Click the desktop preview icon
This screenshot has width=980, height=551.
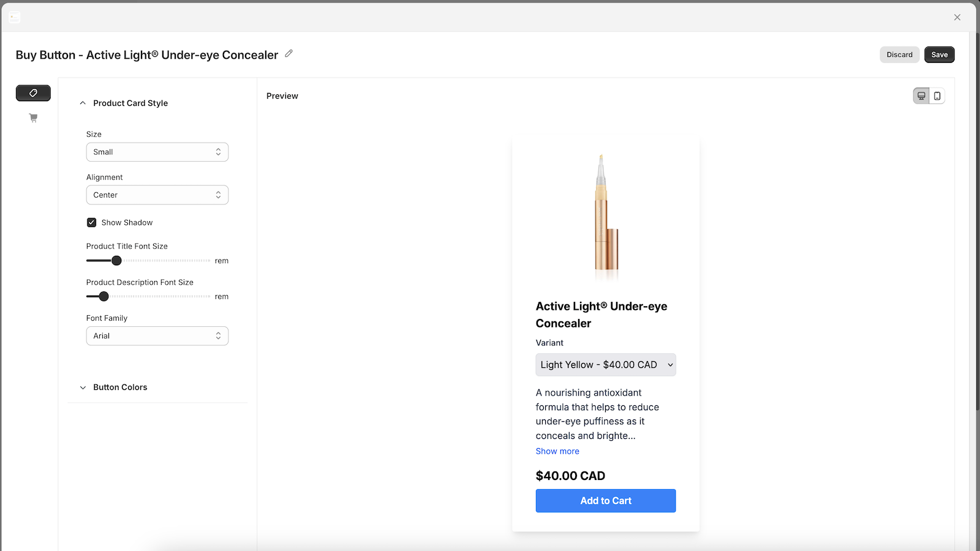[x=921, y=96]
